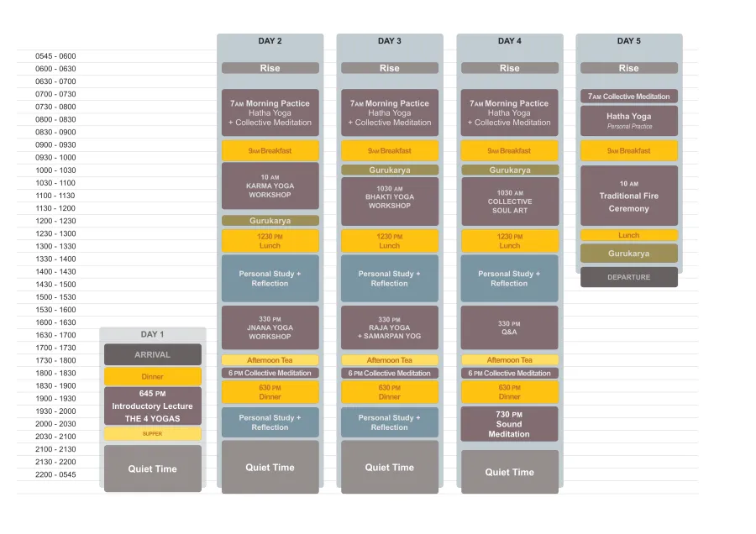756x534 pixels.
Task: Click the Day 5 Rise block
Action: [628, 68]
